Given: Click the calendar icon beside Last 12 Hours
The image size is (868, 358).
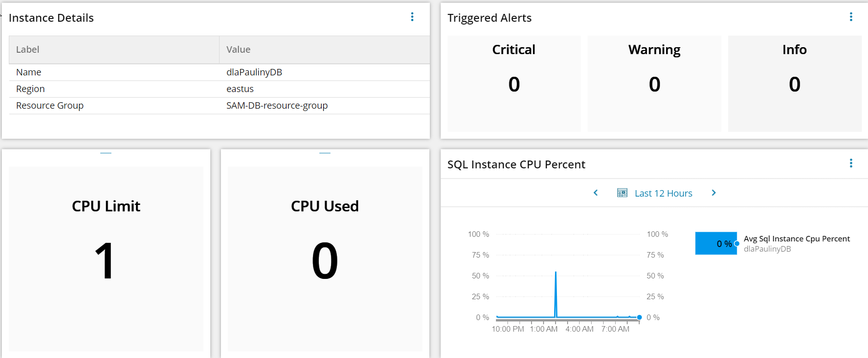Looking at the screenshot, I should click(622, 193).
